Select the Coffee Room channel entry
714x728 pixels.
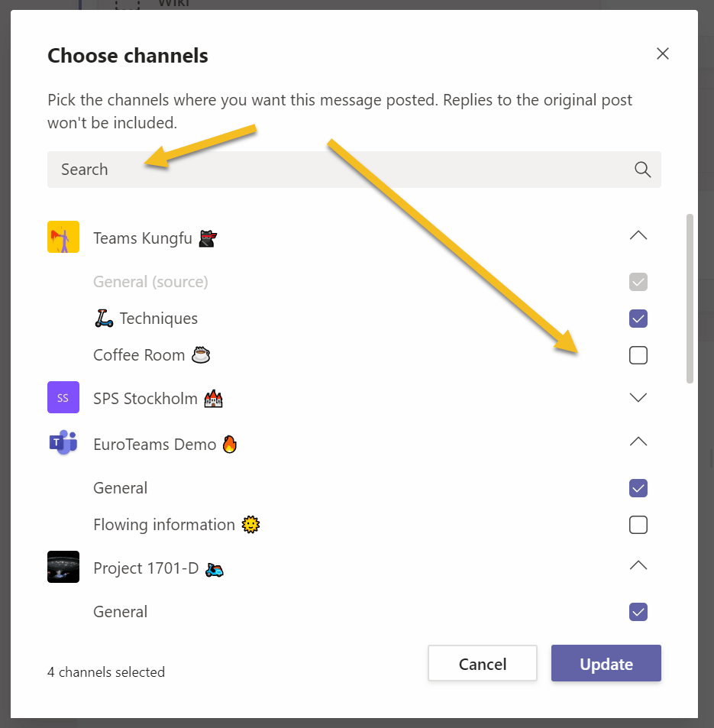pos(139,355)
